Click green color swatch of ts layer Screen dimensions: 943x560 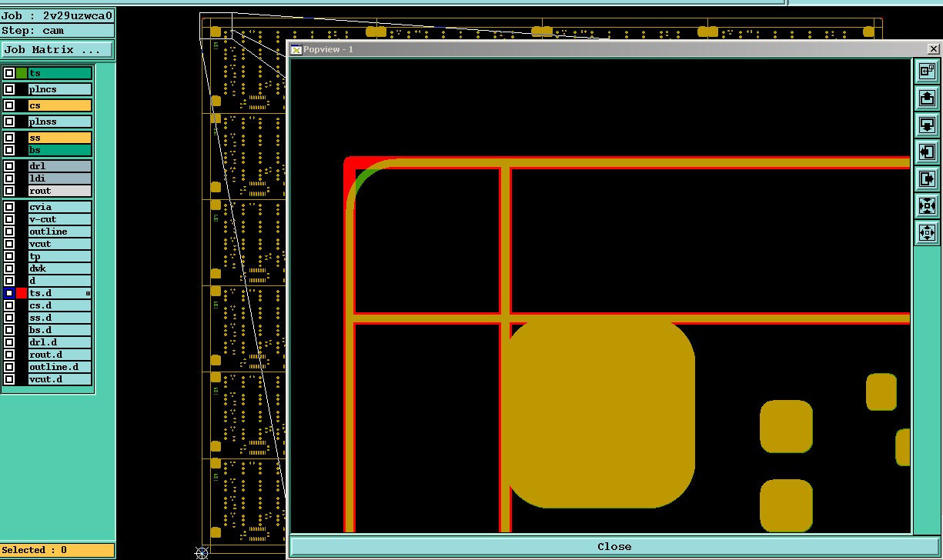tap(22, 73)
